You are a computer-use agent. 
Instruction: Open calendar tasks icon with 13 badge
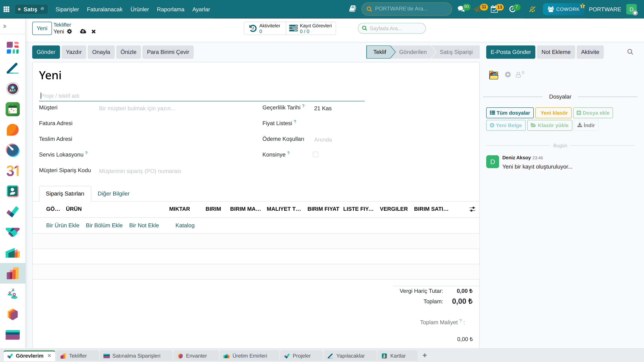coord(494,9)
